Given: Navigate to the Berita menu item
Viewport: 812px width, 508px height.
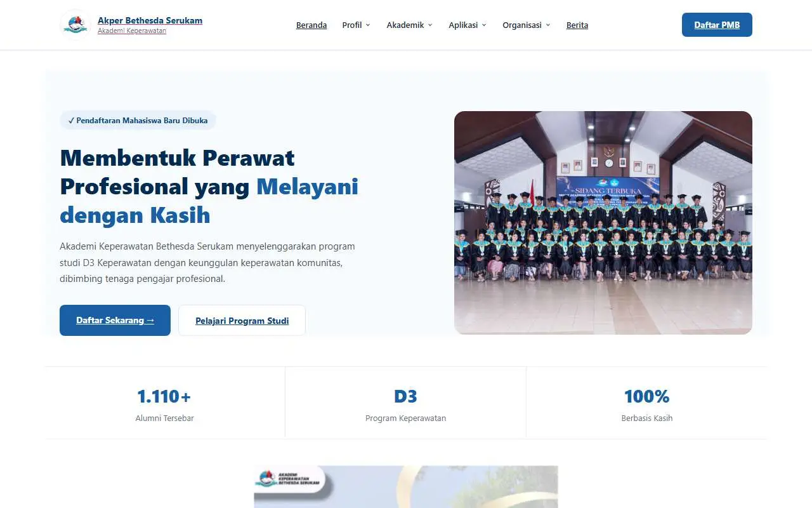Looking at the screenshot, I should [577, 25].
